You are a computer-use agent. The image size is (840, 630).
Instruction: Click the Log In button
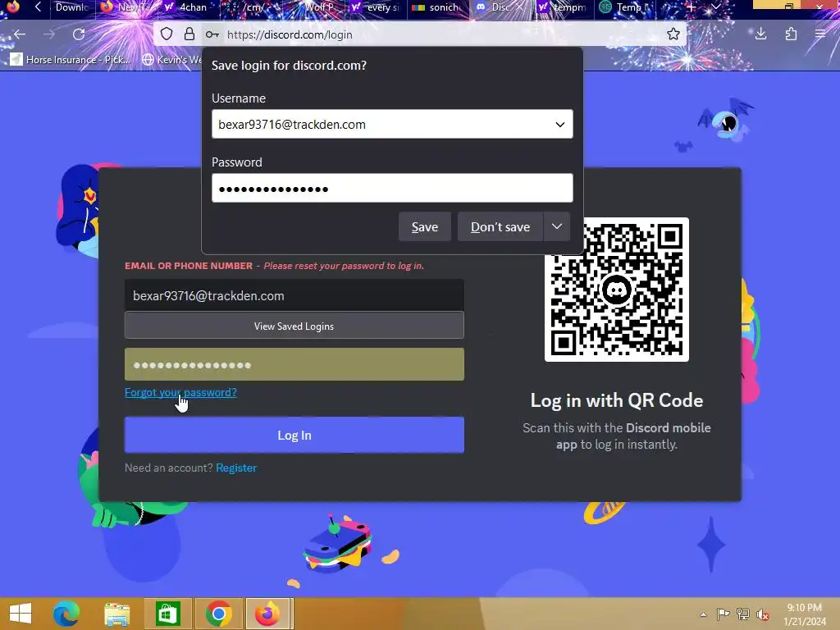tap(294, 435)
